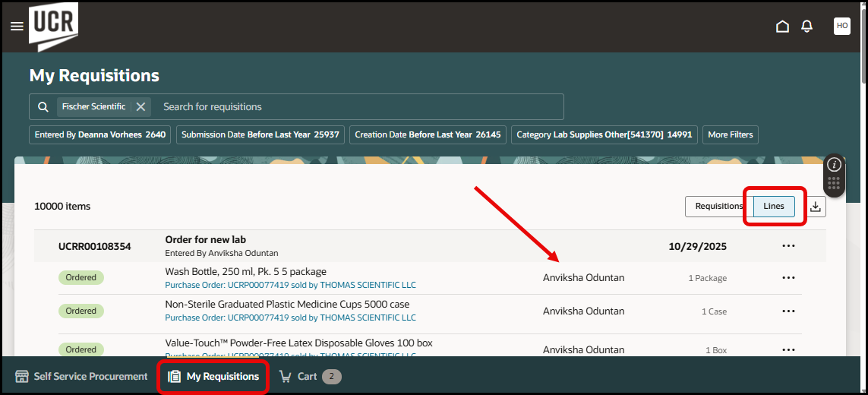Open the notifications bell

click(x=806, y=27)
